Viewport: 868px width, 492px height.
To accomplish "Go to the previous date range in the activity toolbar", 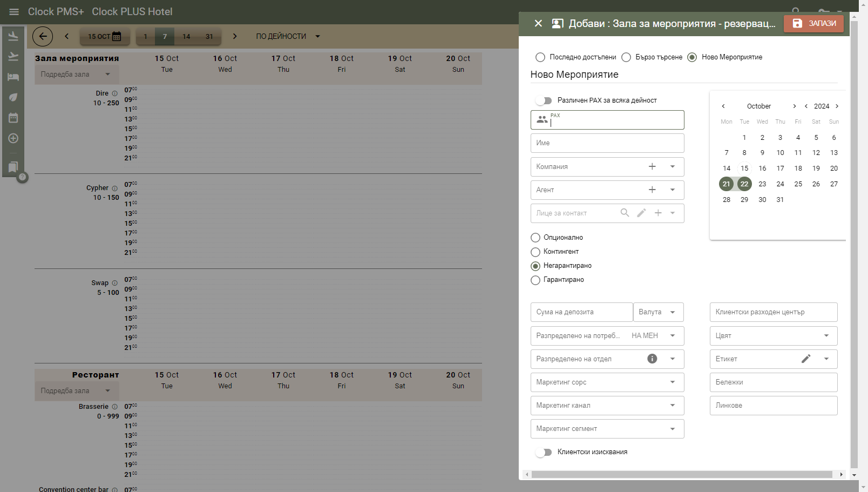I will (67, 36).
